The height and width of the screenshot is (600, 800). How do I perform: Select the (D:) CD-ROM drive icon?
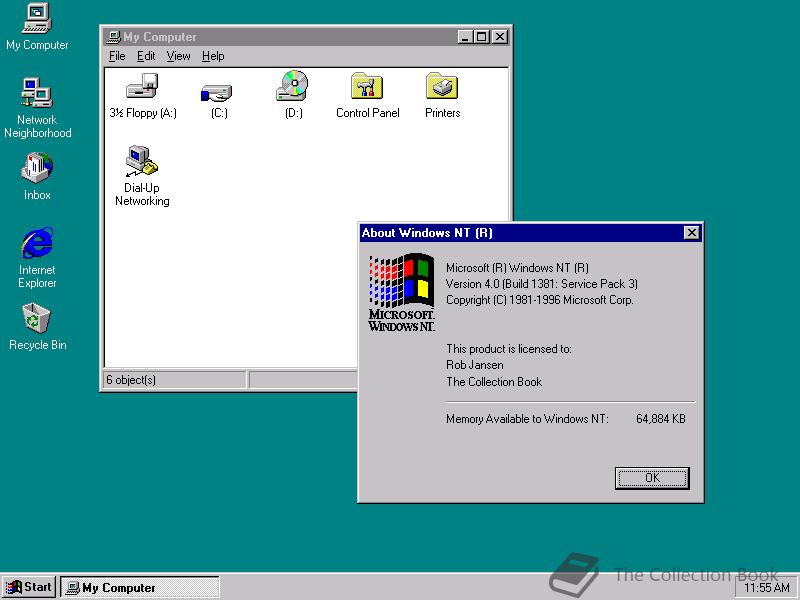tap(293, 95)
